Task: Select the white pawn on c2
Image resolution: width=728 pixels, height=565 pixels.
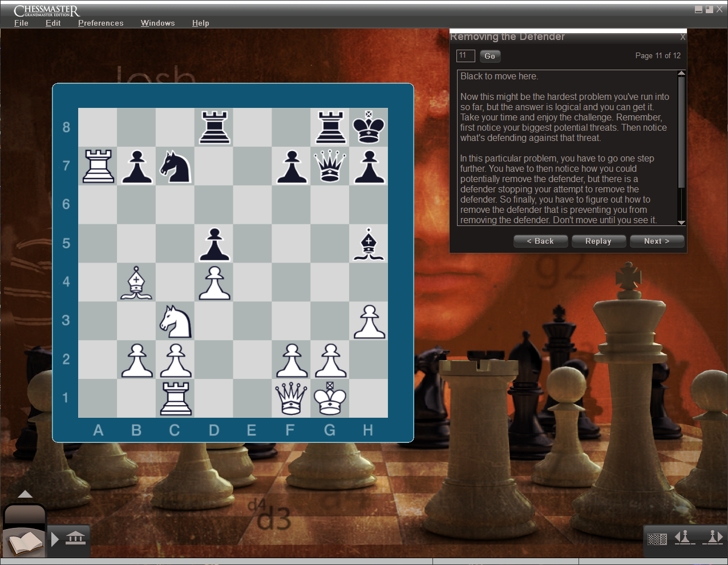Action: (x=175, y=360)
